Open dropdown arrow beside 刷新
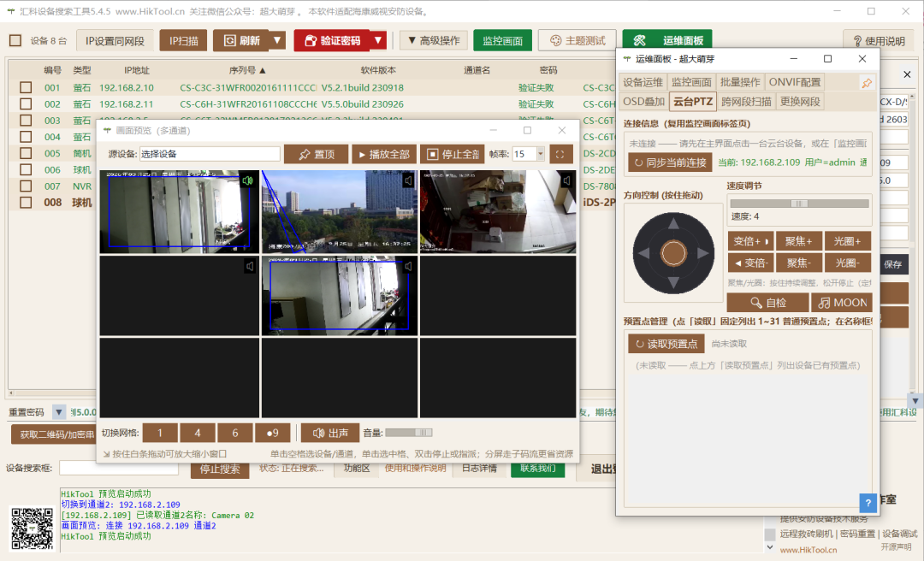The width and height of the screenshot is (924, 561). [x=277, y=41]
